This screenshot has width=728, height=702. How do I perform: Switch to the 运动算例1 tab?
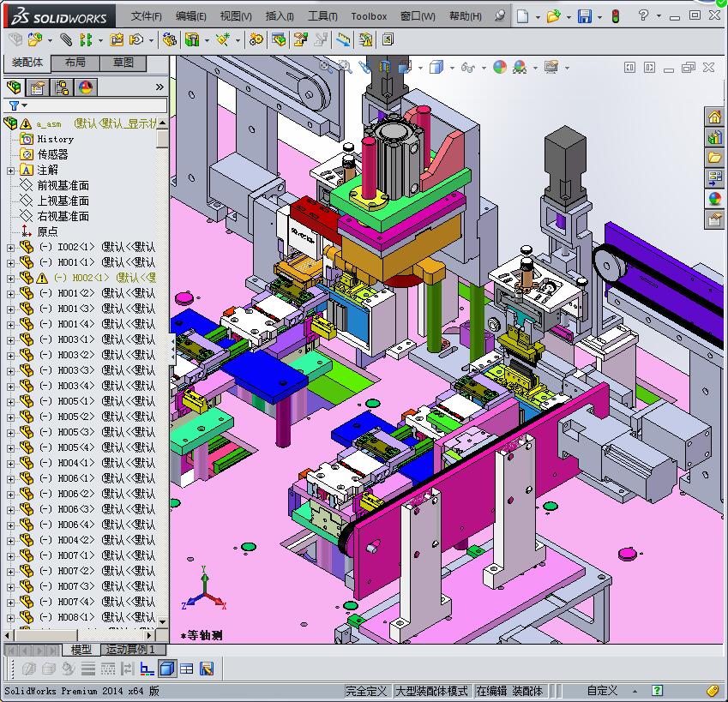click(x=130, y=650)
